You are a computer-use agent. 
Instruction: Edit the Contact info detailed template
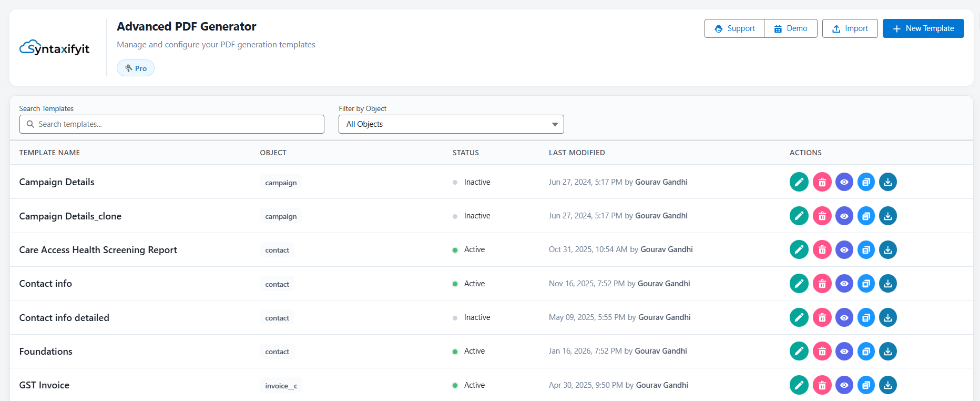pyautogui.click(x=799, y=317)
